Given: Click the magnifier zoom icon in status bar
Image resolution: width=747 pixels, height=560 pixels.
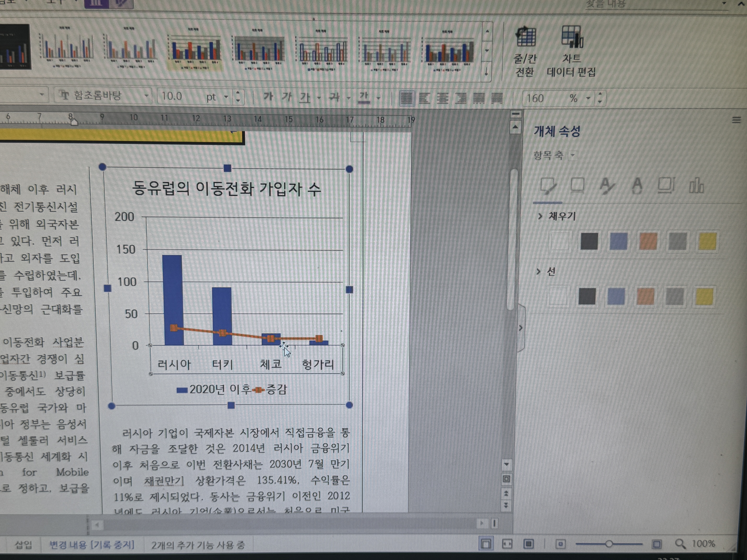Looking at the screenshot, I should 680,544.
